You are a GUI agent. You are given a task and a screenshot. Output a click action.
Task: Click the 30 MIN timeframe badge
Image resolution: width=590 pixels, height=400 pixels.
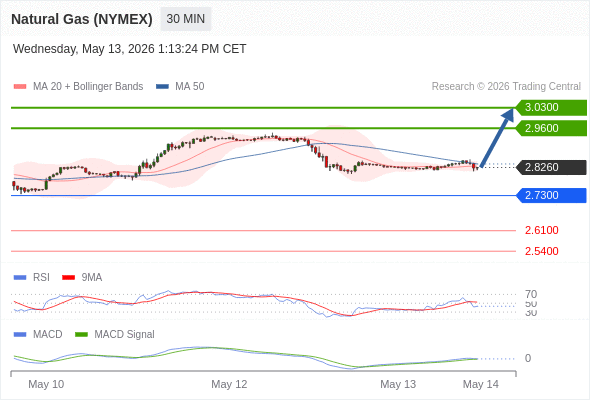tap(186, 19)
